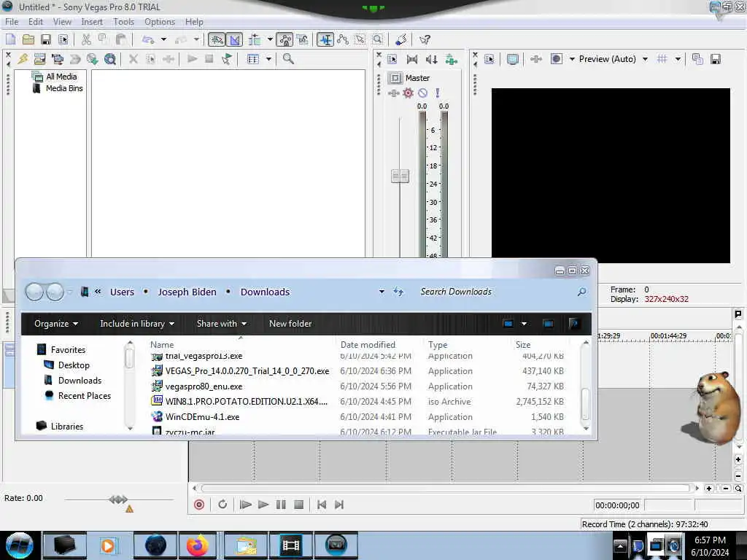Toggle Automatic Crossfades button
Screen dimensions: 747x560
(234, 39)
